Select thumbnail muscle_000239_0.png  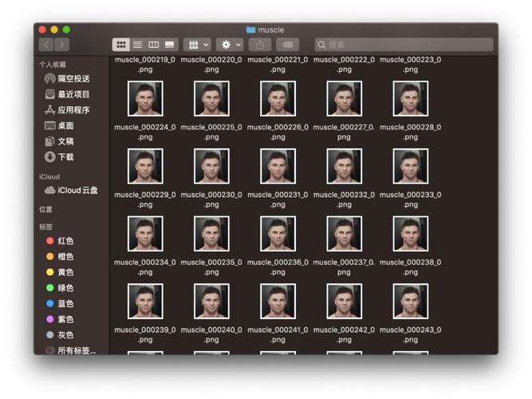[145, 301]
